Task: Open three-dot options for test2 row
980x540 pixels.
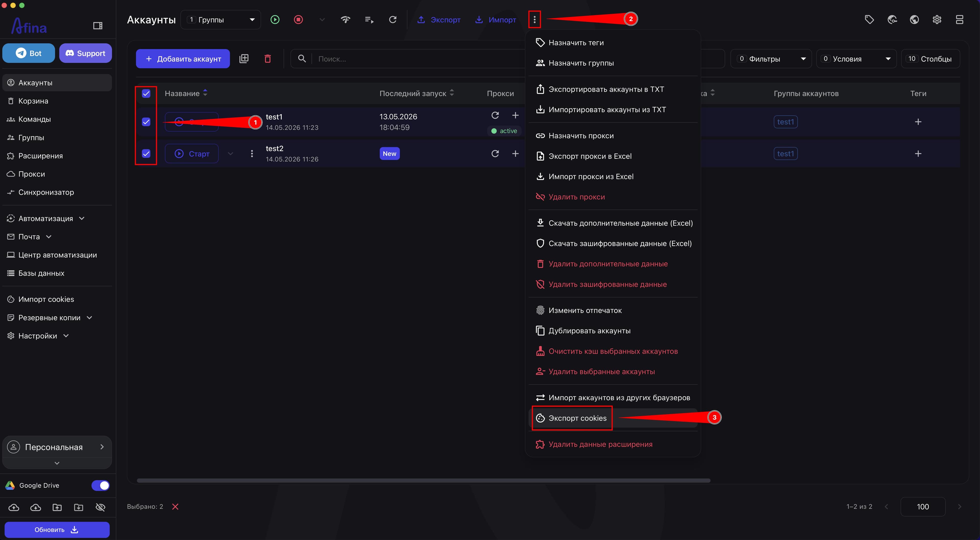Action: click(252, 153)
